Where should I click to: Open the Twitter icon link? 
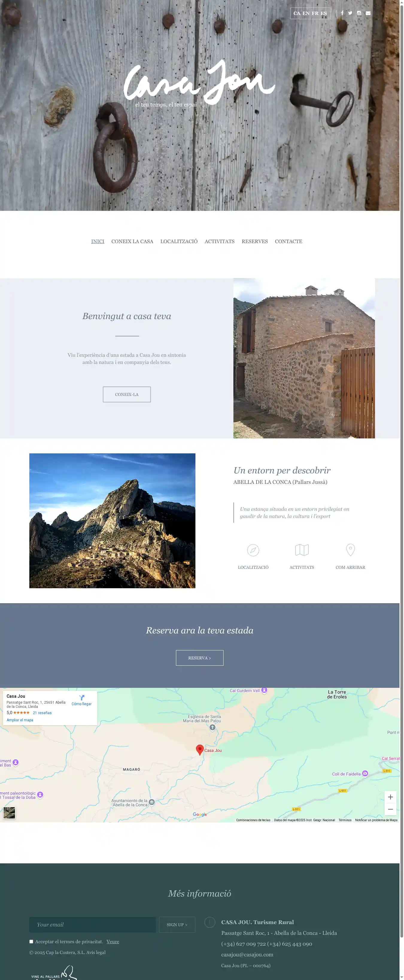350,13
